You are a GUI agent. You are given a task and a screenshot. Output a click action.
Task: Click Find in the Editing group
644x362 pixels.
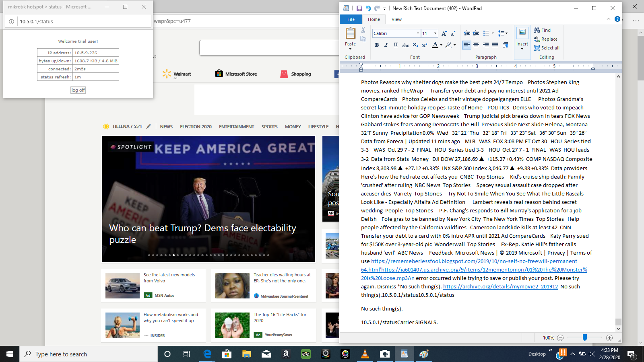[x=542, y=30]
